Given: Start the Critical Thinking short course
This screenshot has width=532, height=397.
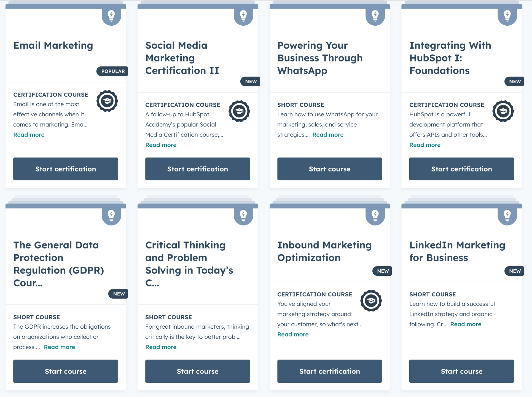Looking at the screenshot, I should (198, 371).
